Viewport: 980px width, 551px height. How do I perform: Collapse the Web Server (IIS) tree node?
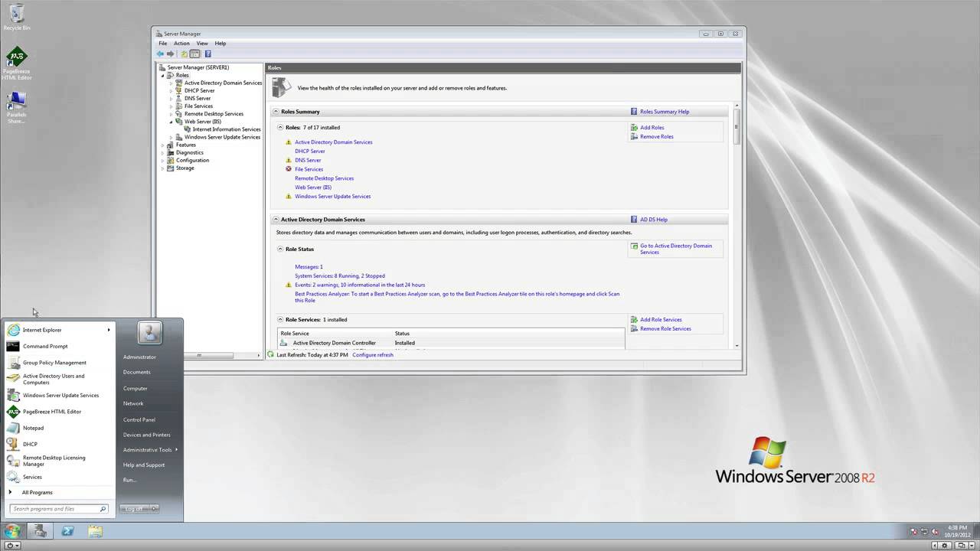(x=171, y=122)
